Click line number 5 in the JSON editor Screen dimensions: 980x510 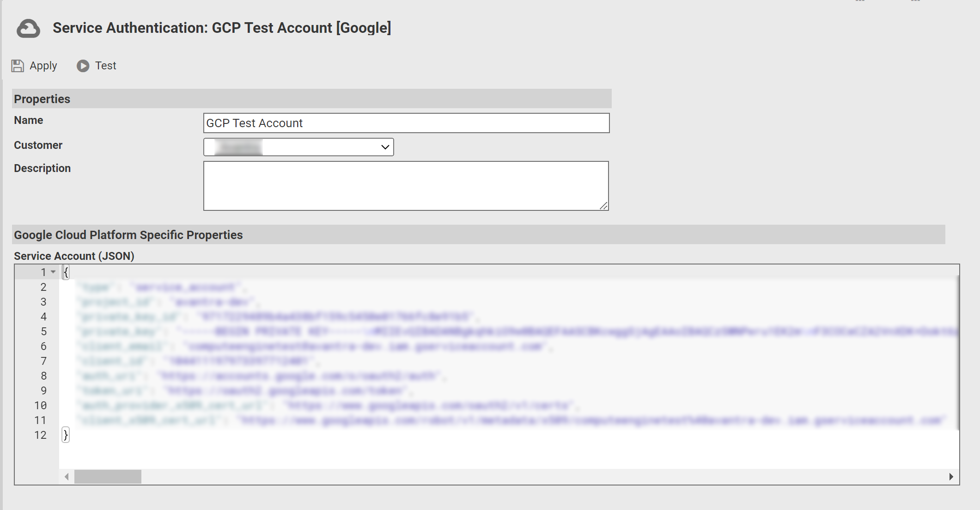click(43, 331)
